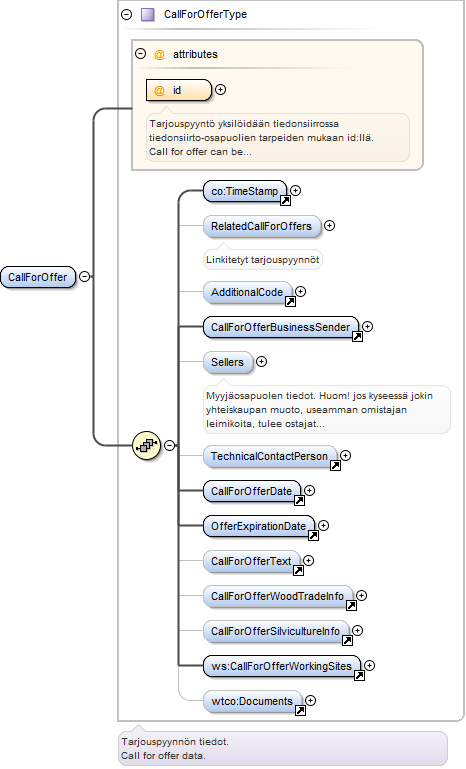This screenshot has width=466, height=769.
Task: Select the CallForOfferText element
Action: click(251, 562)
